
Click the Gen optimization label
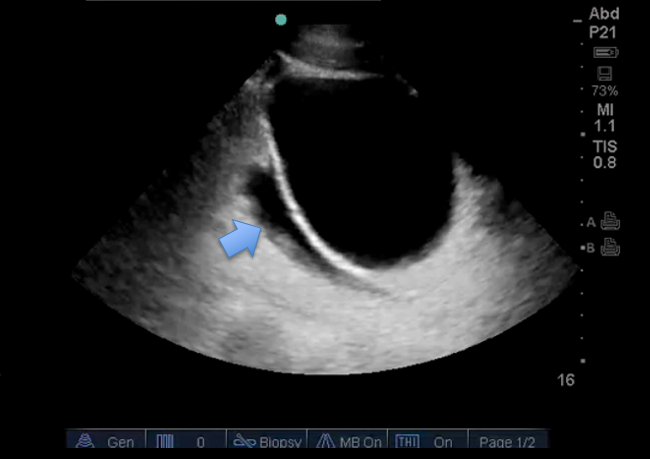pos(120,441)
